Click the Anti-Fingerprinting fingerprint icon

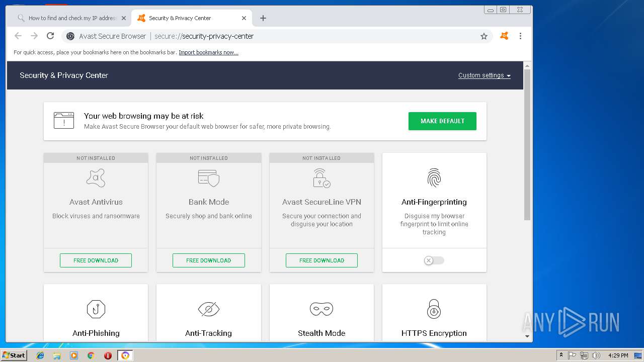pos(434,178)
